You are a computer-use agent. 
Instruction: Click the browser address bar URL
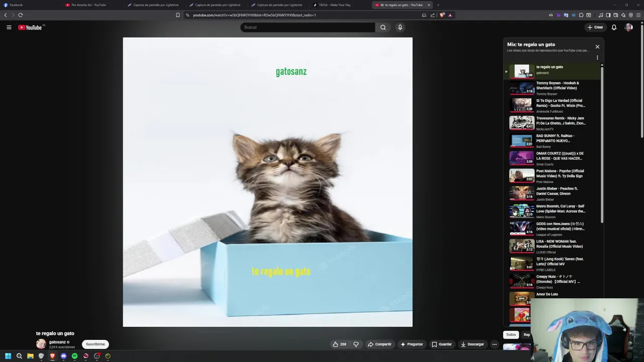[x=254, y=15]
